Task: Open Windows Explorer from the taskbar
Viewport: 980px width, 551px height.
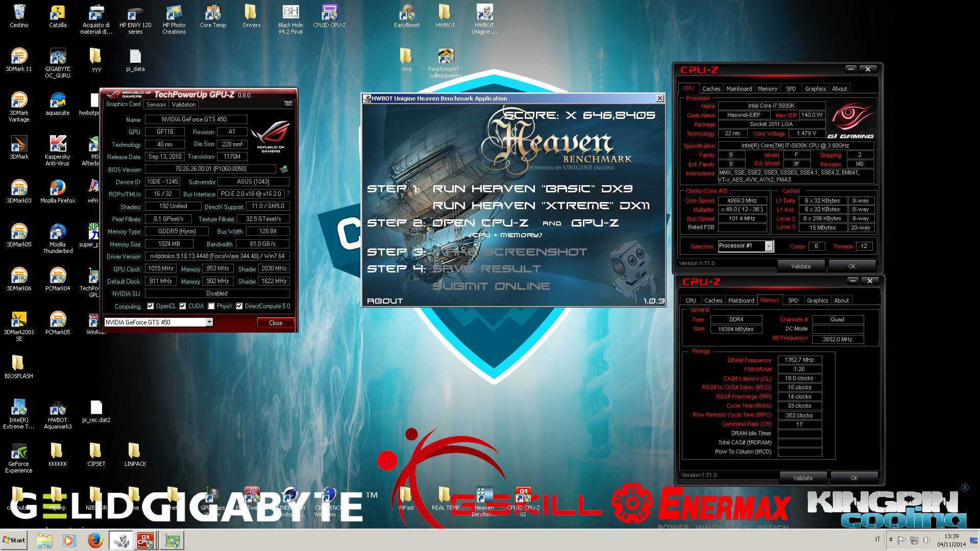Action: tap(44, 540)
